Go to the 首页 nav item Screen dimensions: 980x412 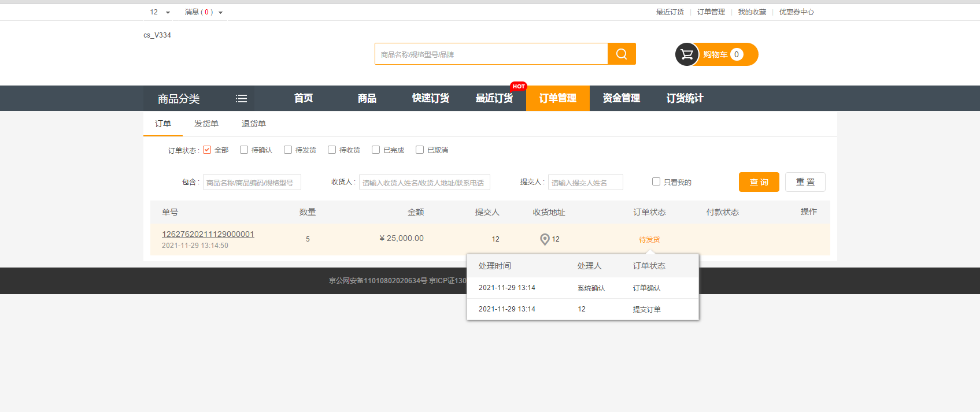click(x=304, y=98)
